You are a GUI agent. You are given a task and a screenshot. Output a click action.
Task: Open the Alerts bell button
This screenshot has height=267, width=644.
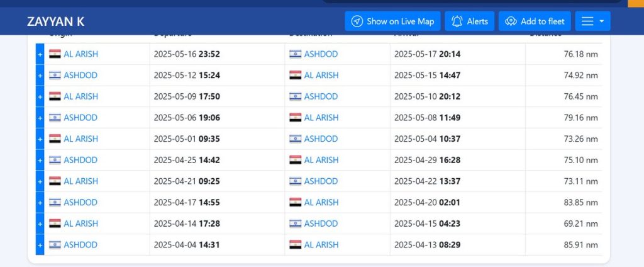[470, 21]
